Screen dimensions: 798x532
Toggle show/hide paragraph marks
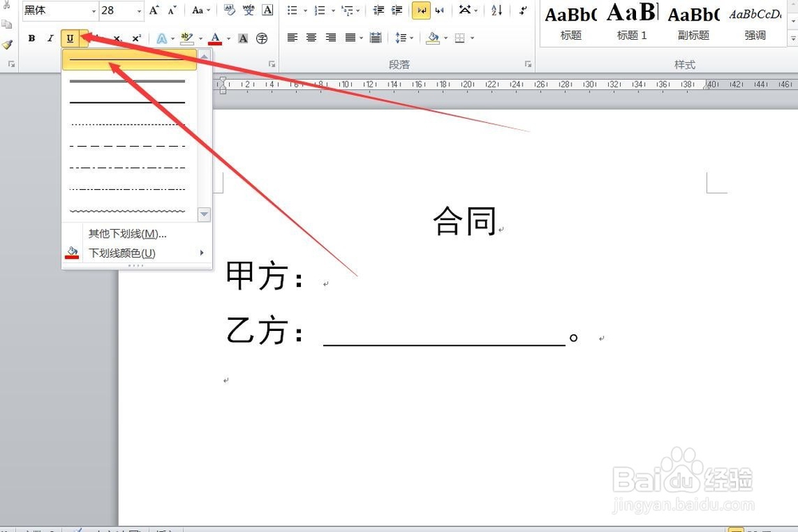[x=421, y=10]
